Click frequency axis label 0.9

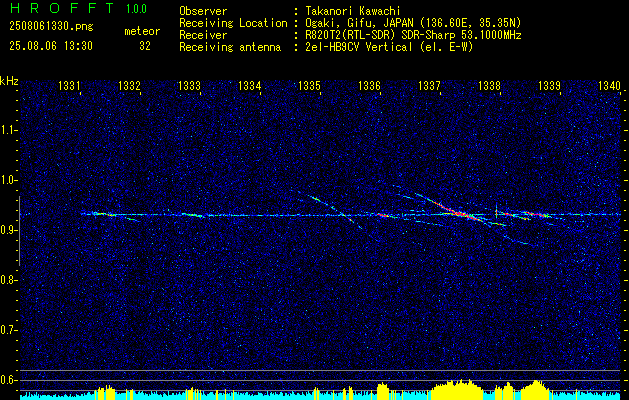coord(8,230)
